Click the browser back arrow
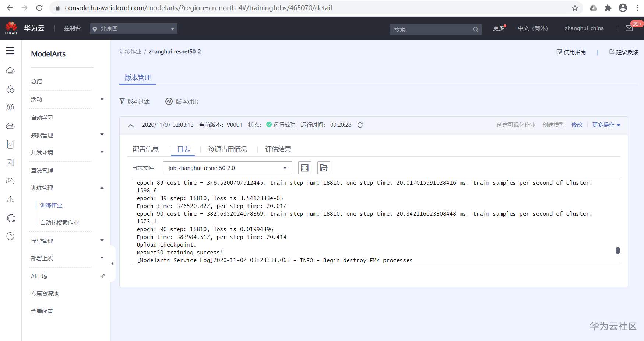 [10, 8]
